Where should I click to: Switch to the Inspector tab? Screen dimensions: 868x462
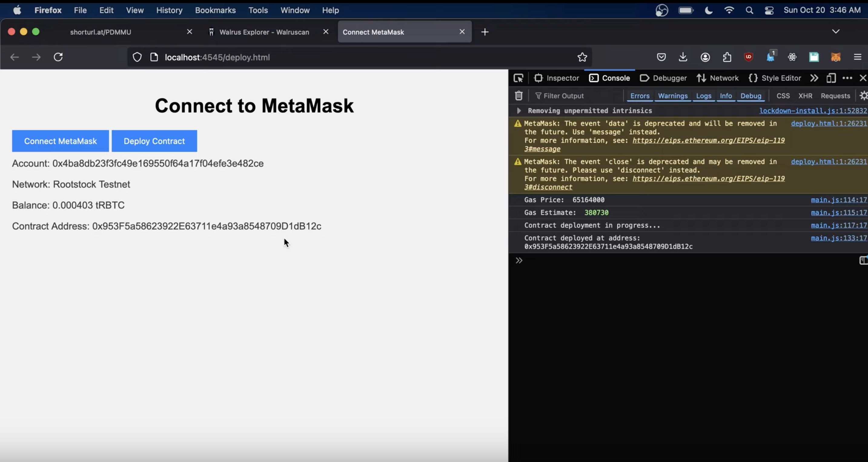point(557,78)
